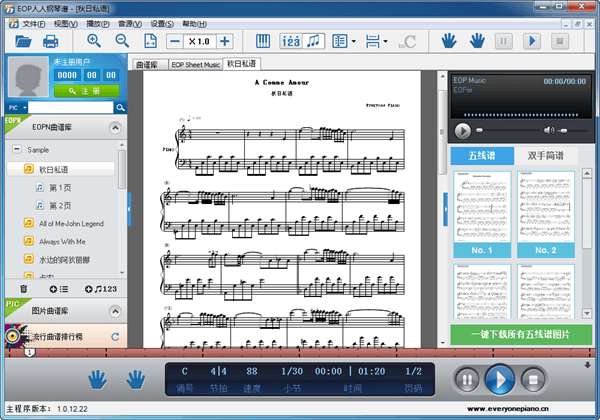Switch to numbered notation (123) view

[291, 41]
